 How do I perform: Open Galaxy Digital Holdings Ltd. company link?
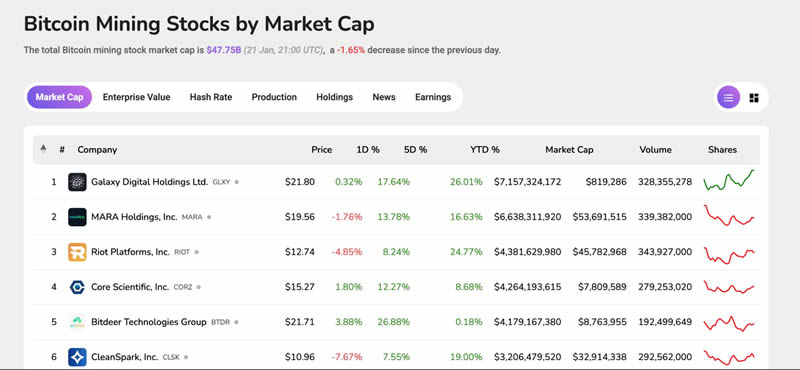pos(149,182)
